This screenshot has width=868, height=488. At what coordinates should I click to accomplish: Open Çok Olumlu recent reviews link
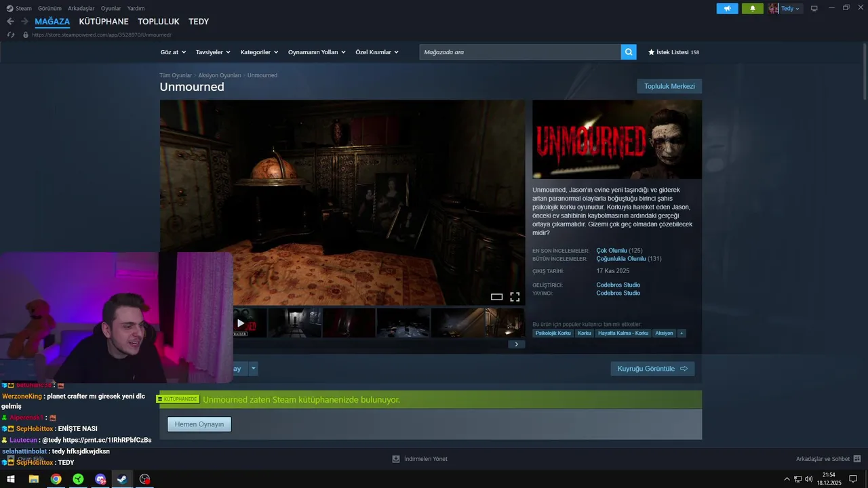pos(612,251)
